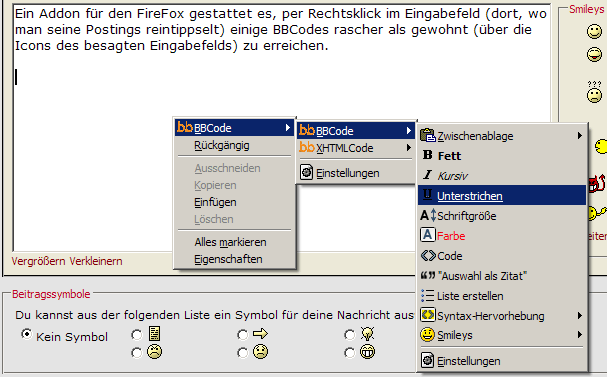The image size is (607, 377).
Task: Select 'Alles markieren' in context menu
Action: tap(230, 242)
